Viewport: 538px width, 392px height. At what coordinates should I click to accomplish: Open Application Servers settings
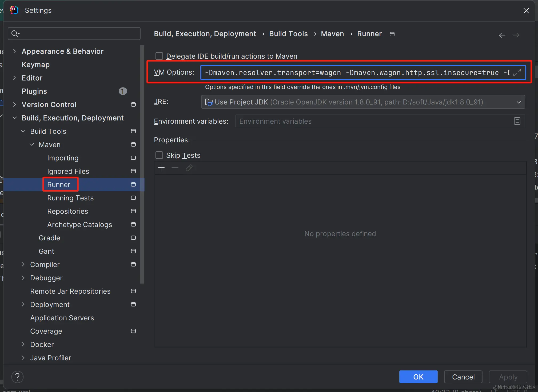[x=62, y=318]
